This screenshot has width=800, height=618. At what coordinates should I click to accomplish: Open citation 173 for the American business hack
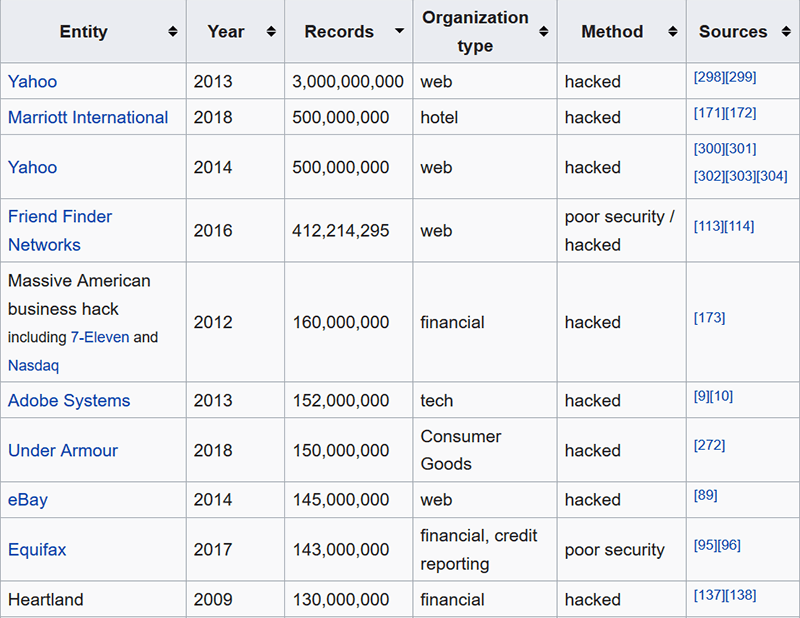pyautogui.click(x=711, y=317)
